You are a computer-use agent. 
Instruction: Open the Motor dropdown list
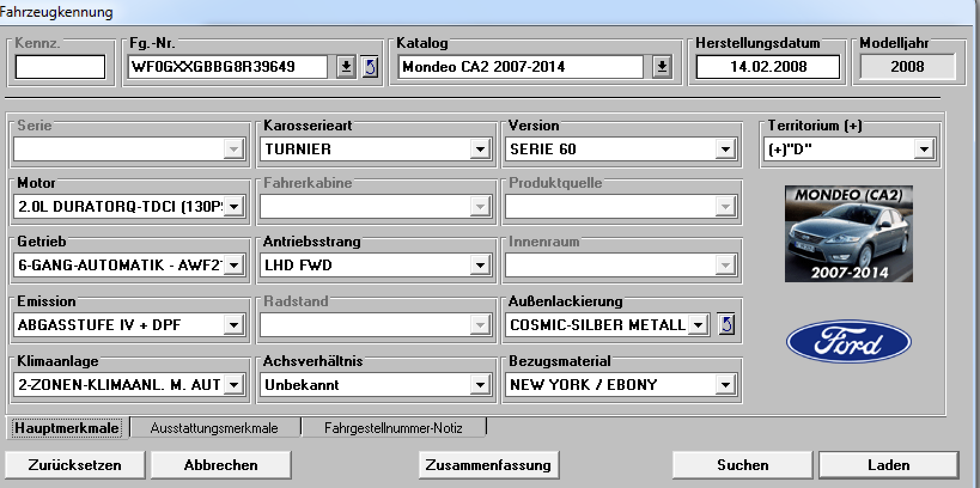pyautogui.click(x=234, y=207)
